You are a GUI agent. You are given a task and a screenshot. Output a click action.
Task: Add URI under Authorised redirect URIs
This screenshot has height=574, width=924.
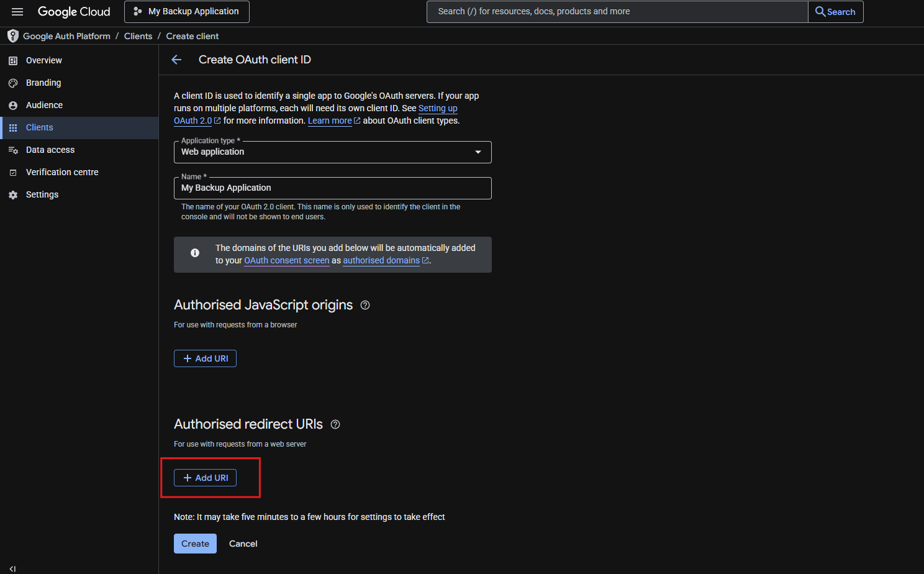pyautogui.click(x=205, y=478)
